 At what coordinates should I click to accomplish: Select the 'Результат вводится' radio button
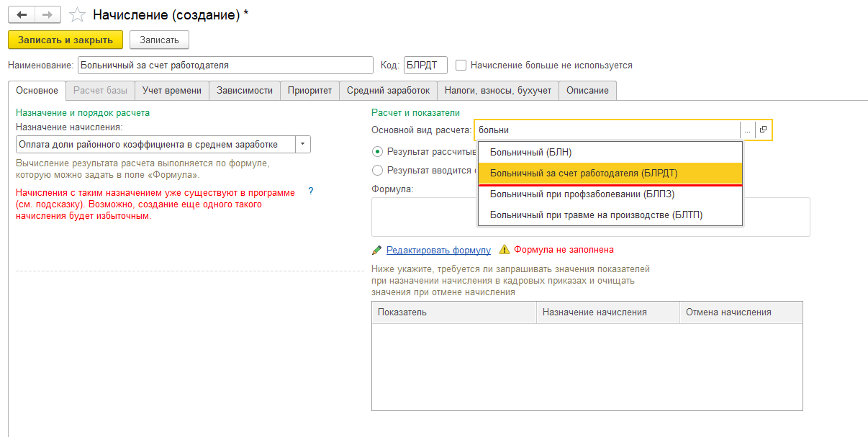click(x=377, y=171)
